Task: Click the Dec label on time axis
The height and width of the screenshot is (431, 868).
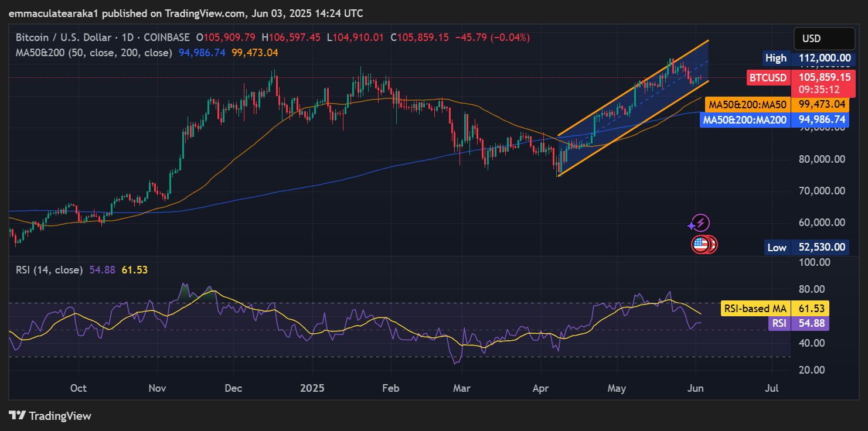Action: 234,388
